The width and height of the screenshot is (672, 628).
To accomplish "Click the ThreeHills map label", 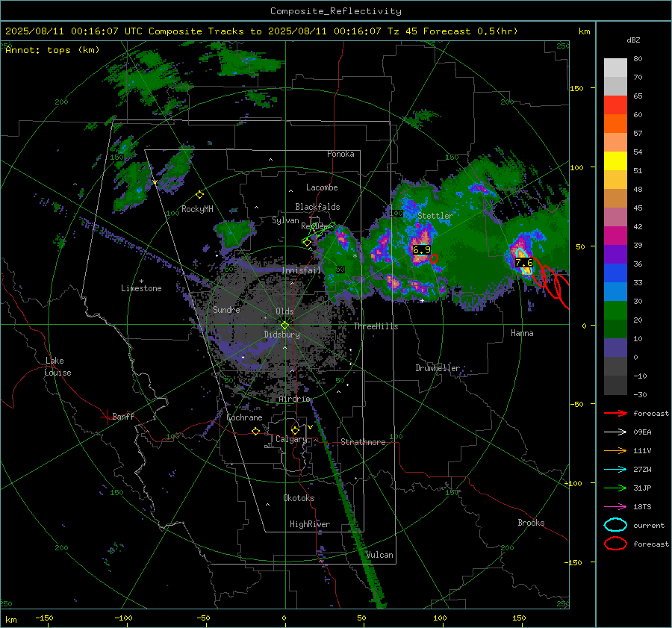I will point(376,326).
